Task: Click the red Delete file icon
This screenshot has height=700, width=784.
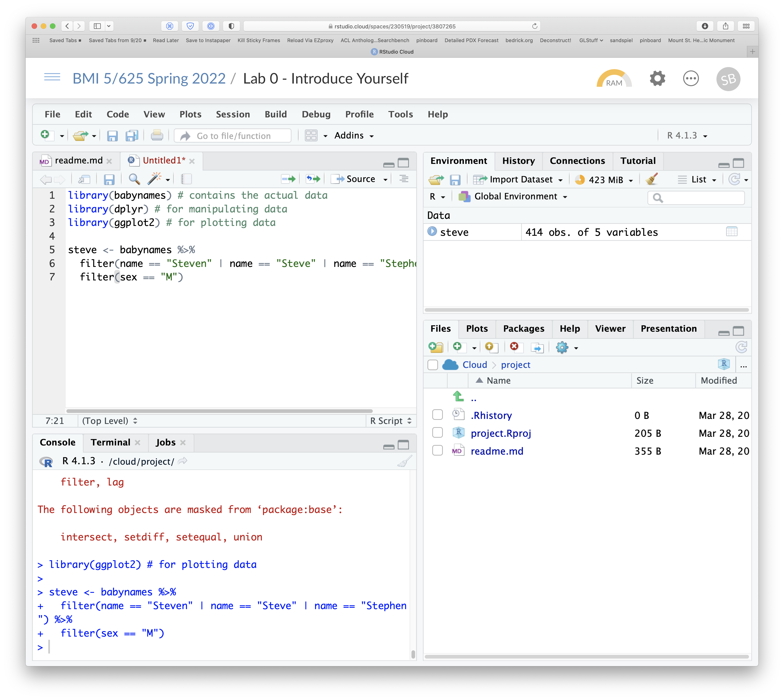Action: [x=514, y=347]
